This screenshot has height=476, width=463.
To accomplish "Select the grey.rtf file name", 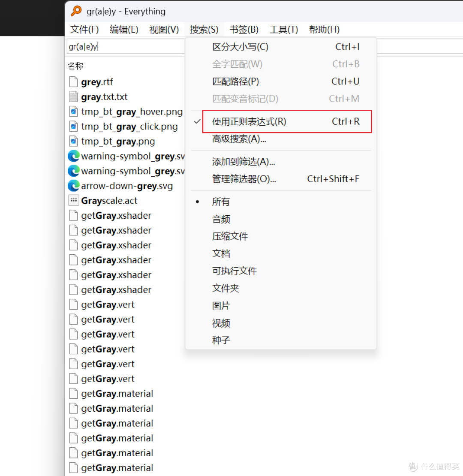I will pyautogui.click(x=97, y=82).
